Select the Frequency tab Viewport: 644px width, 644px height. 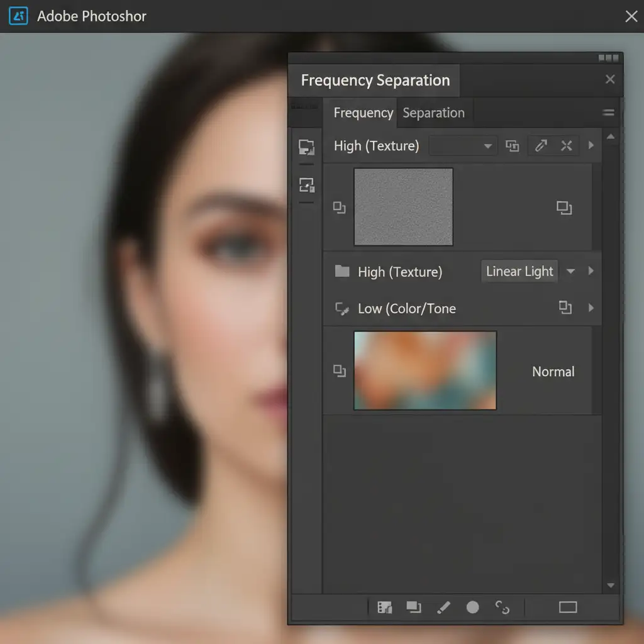coord(363,113)
